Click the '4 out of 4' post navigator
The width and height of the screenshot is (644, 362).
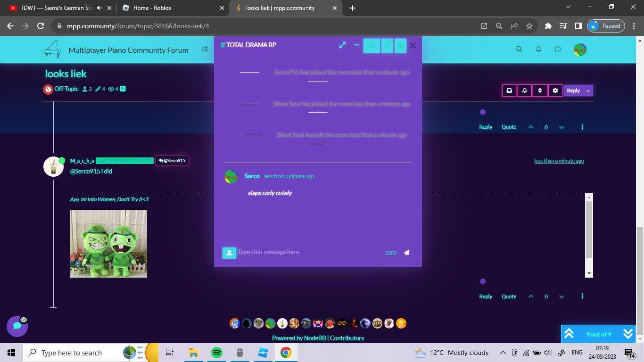tap(598, 334)
